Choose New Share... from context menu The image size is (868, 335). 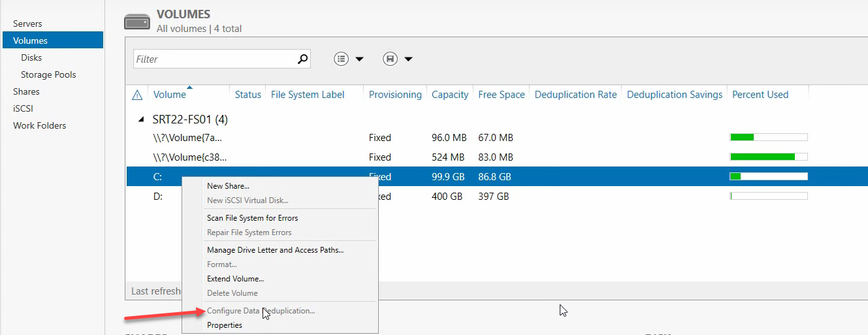pos(228,186)
